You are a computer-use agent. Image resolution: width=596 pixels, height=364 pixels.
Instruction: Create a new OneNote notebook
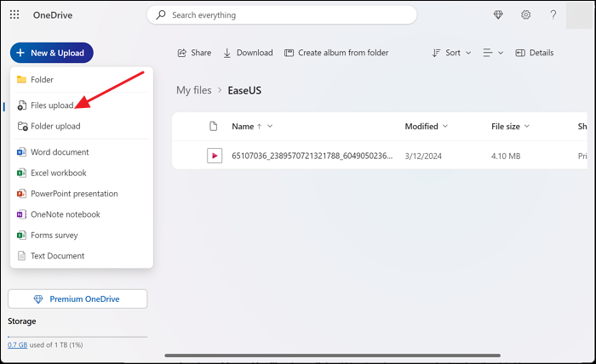(x=65, y=214)
